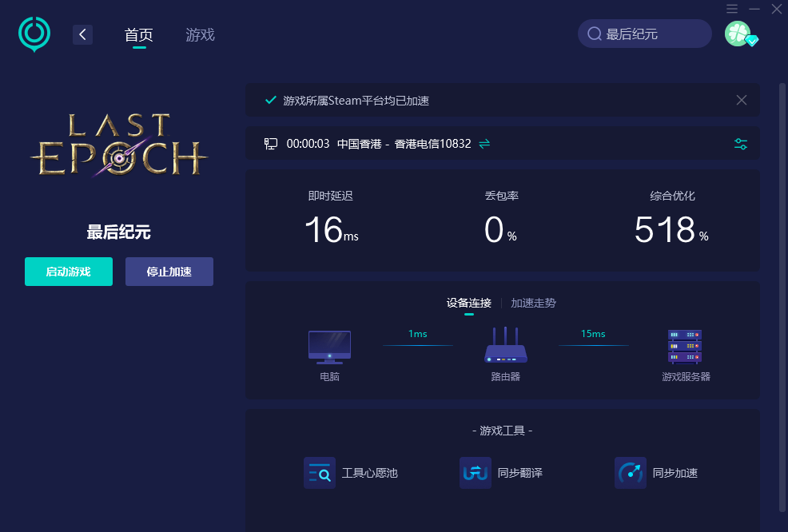This screenshot has height=532, width=788.
Task: Go back using the left chevron button
Action: tap(82, 34)
